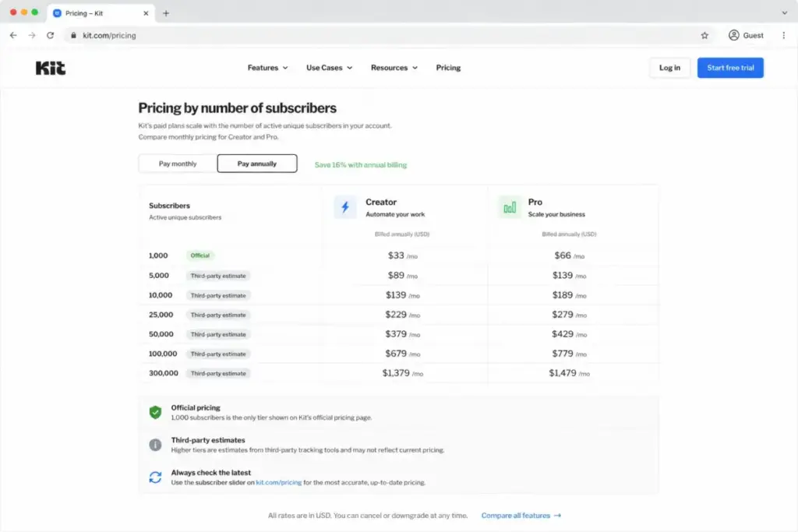Switch to the Pricing – Kit browser tab

click(x=101, y=13)
